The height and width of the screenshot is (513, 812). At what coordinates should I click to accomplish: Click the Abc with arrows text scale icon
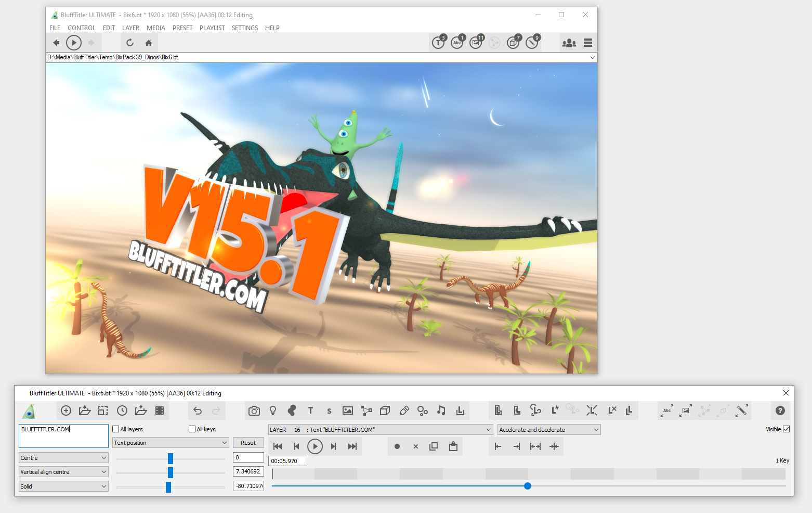coord(667,411)
